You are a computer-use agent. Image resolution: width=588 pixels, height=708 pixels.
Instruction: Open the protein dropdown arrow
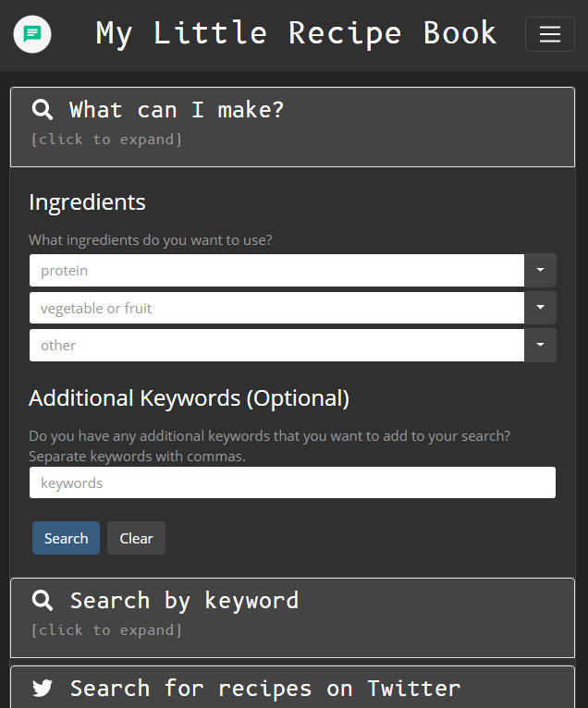point(540,270)
